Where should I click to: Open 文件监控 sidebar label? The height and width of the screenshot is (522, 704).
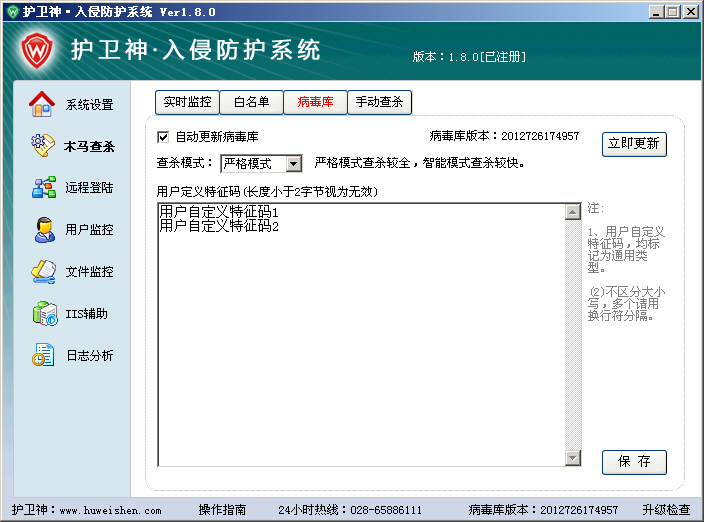[x=89, y=272]
